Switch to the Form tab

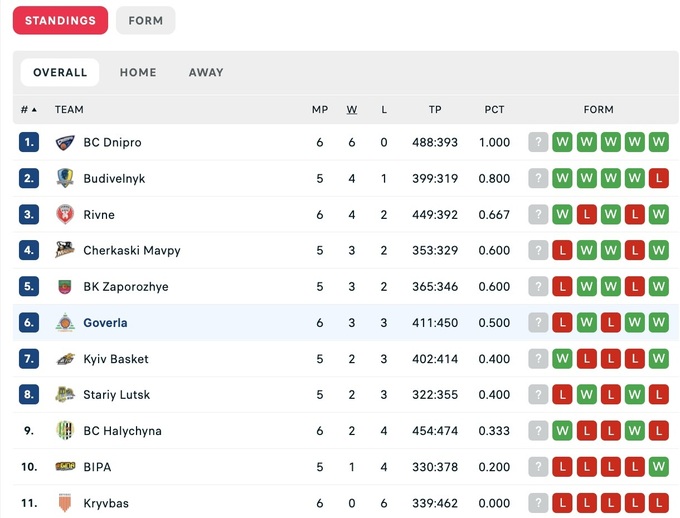click(146, 21)
